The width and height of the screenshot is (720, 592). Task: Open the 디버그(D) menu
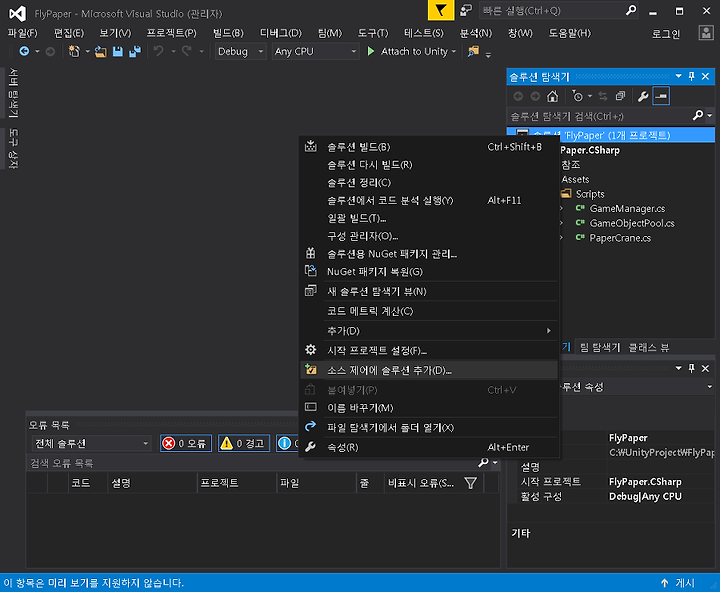[x=281, y=33]
